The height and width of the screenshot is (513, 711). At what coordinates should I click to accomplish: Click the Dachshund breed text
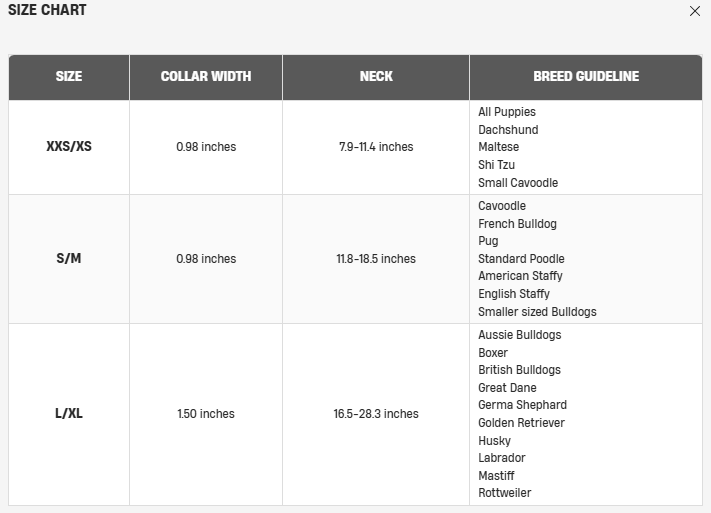(x=508, y=130)
